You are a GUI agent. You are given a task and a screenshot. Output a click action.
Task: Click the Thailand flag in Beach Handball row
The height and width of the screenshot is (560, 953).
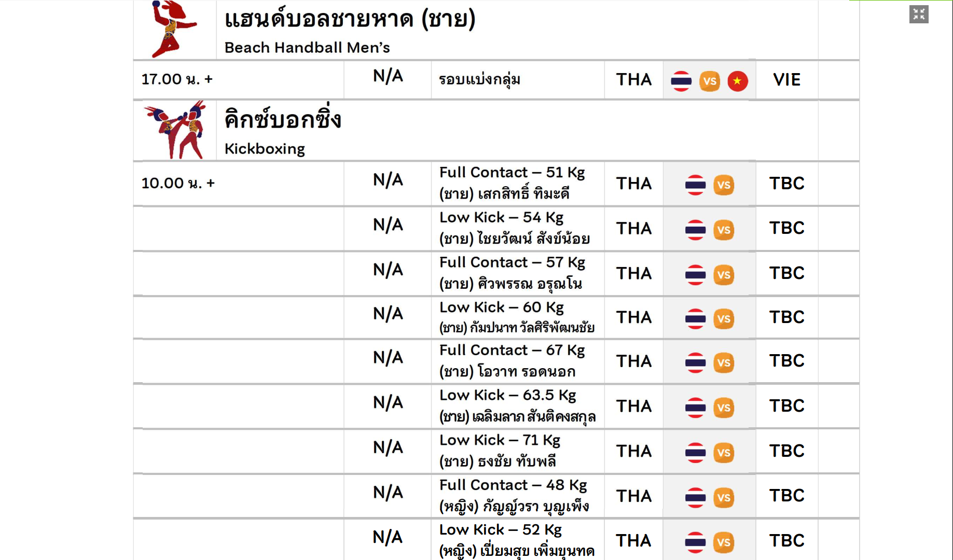[x=681, y=81]
